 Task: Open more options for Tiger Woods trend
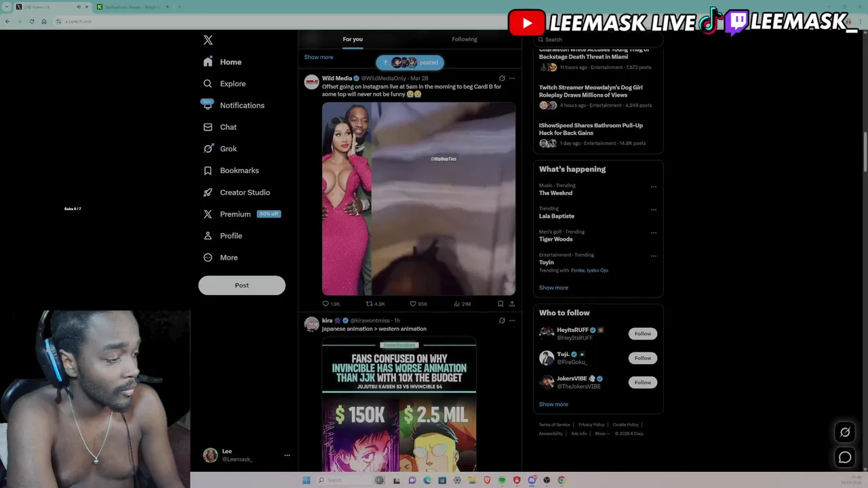click(x=654, y=233)
